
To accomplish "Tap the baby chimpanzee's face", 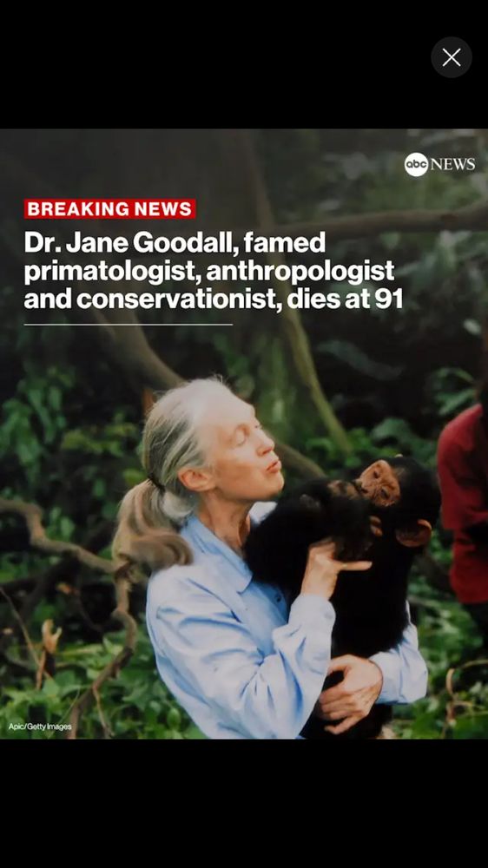I will pyautogui.click(x=379, y=483).
